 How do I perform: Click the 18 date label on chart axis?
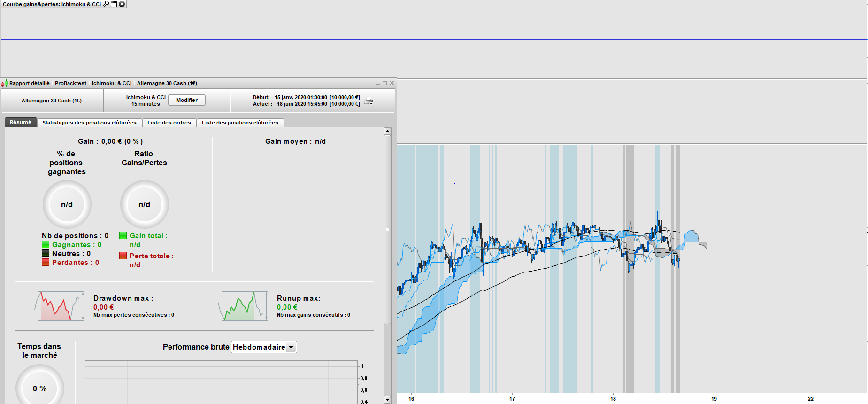pyautogui.click(x=613, y=399)
